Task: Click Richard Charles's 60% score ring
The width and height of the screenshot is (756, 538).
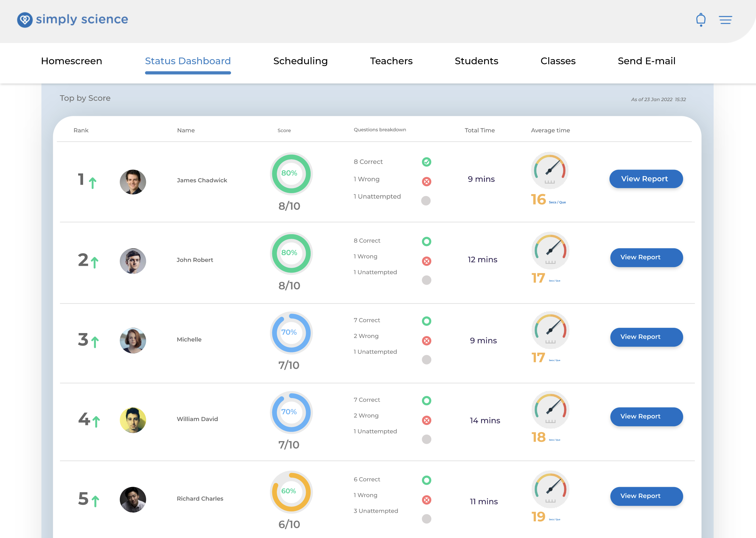Action: [291, 492]
